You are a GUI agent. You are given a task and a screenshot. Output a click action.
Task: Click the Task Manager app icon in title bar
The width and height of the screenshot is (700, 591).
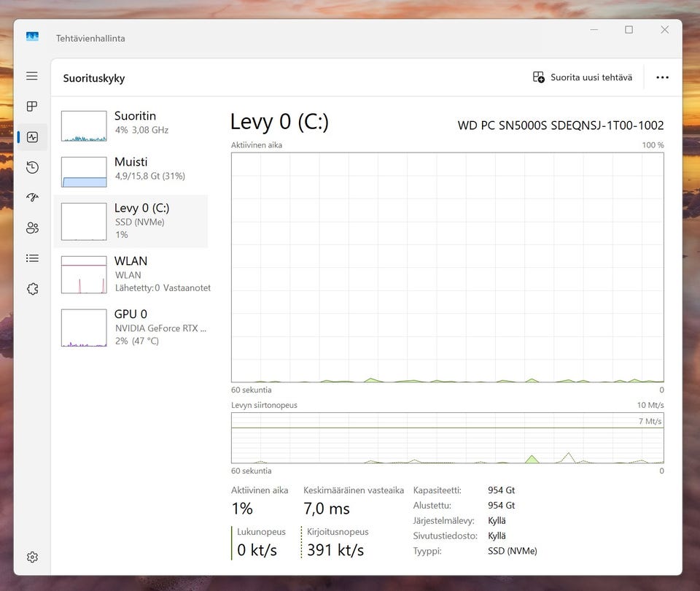[x=32, y=36]
